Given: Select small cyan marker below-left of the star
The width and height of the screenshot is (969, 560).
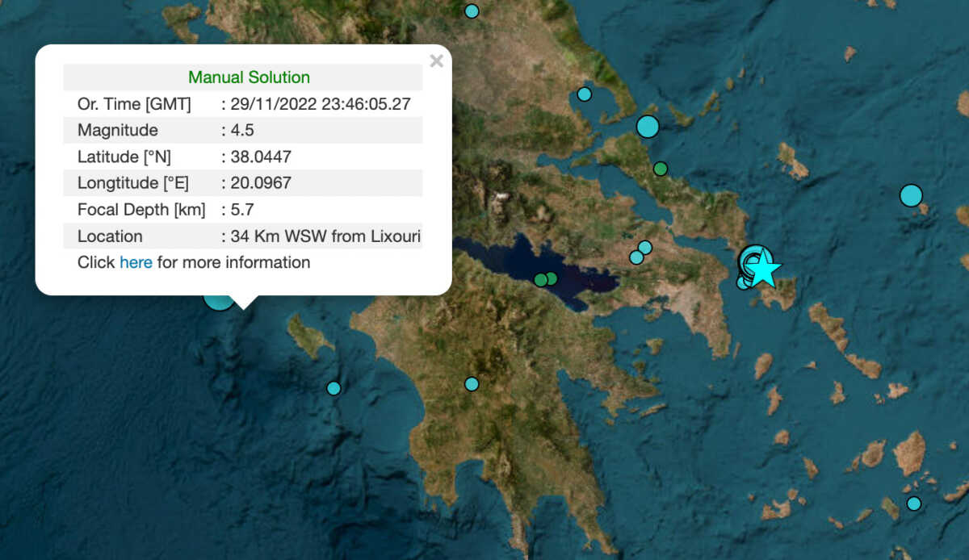Looking at the screenshot, I should pos(743,283).
